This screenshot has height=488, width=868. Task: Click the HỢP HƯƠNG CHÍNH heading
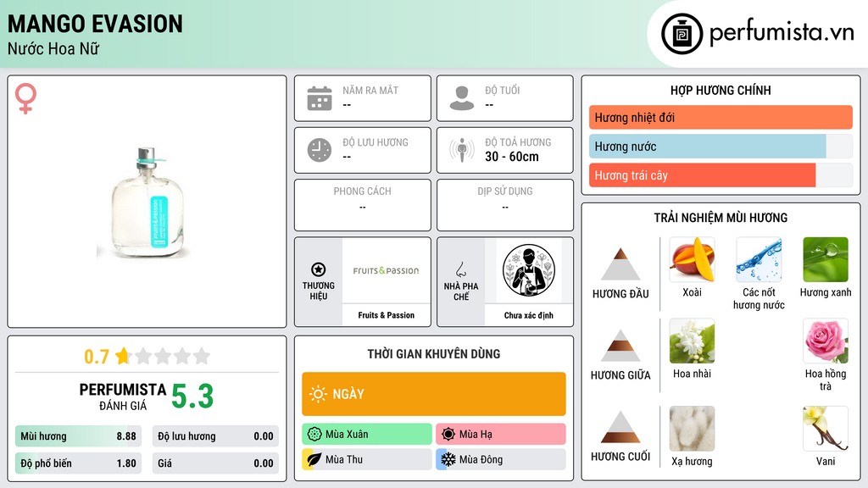point(721,90)
